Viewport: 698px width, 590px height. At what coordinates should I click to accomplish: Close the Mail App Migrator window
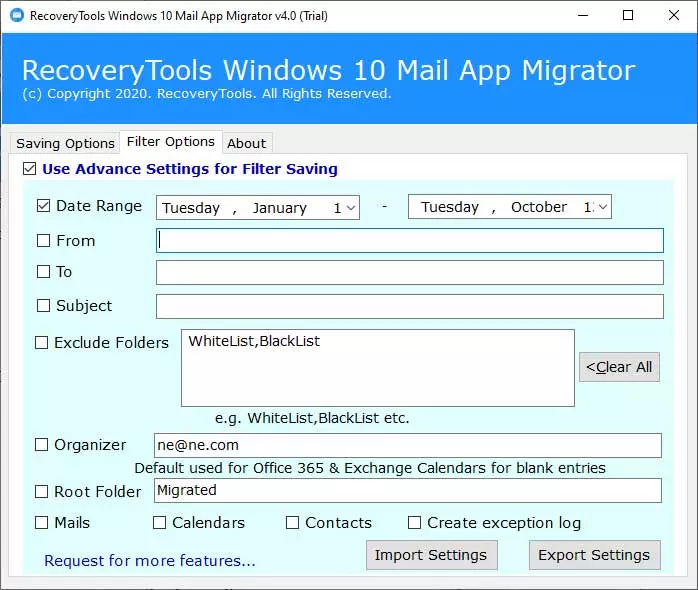[672, 16]
